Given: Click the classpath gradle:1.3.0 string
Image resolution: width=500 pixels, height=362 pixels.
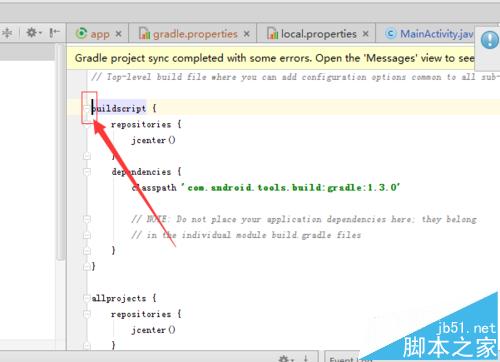Looking at the screenshot, I should (x=290, y=187).
